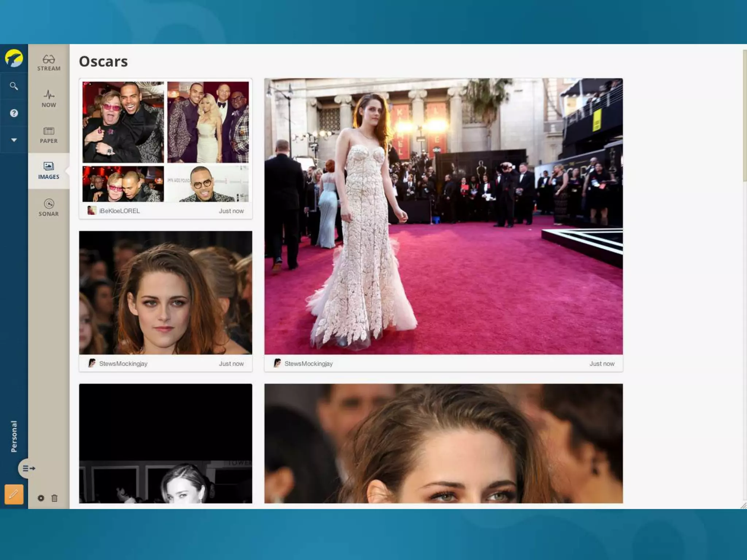Open settings gear icon
The height and width of the screenshot is (560, 747).
click(41, 498)
